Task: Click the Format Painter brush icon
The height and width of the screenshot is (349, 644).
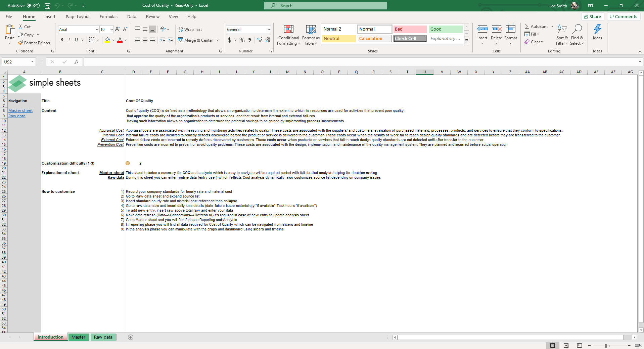Action: pos(21,43)
